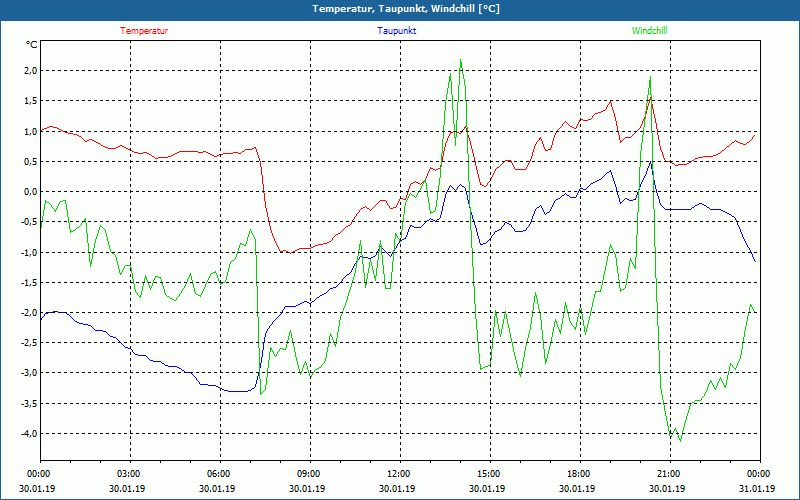The width and height of the screenshot is (800, 500).
Task: Click the 1,0 y-axis value
Action: click(31, 131)
